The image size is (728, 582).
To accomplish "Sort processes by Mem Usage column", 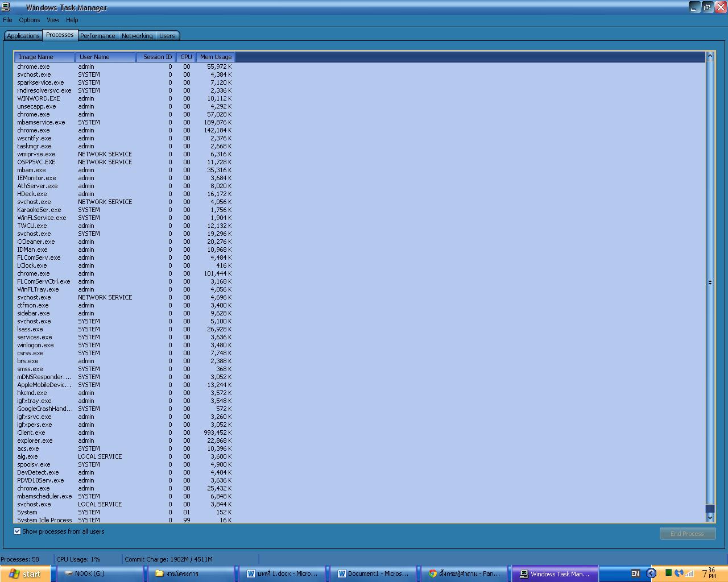I will pos(216,57).
